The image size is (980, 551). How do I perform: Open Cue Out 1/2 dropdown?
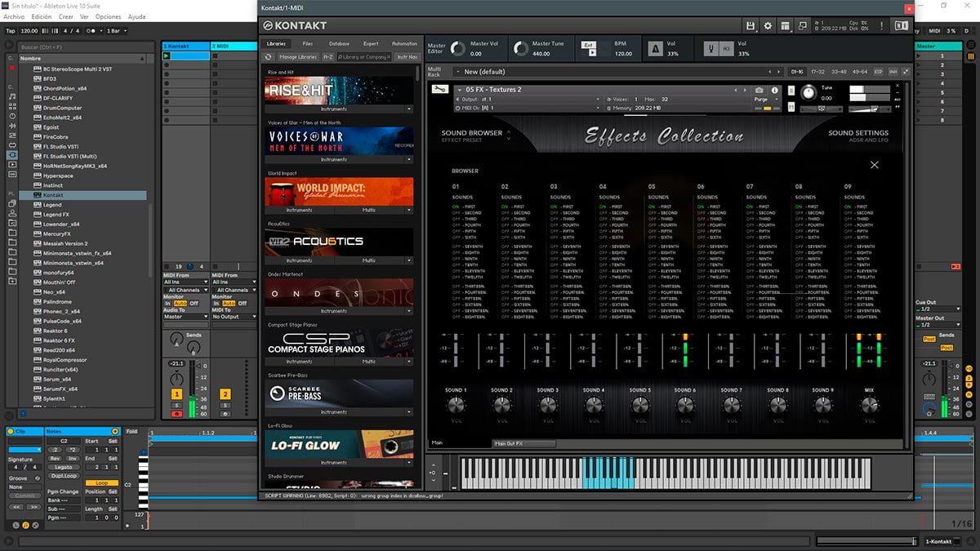[937, 309]
